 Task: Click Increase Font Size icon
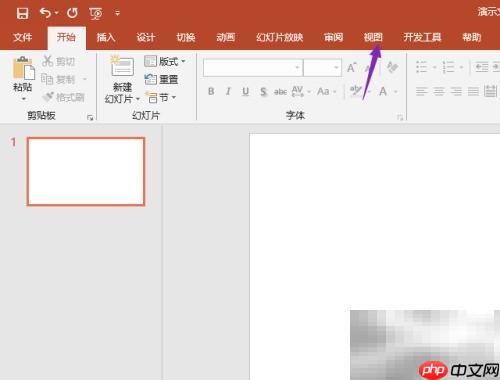pyautogui.click(x=352, y=68)
